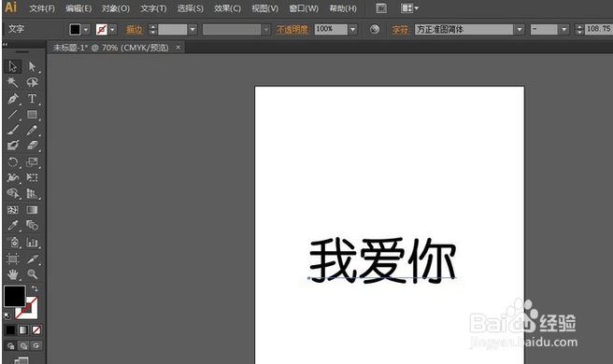Swap fill and stroke colors
The height and width of the screenshot is (364, 613).
point(35,288)
